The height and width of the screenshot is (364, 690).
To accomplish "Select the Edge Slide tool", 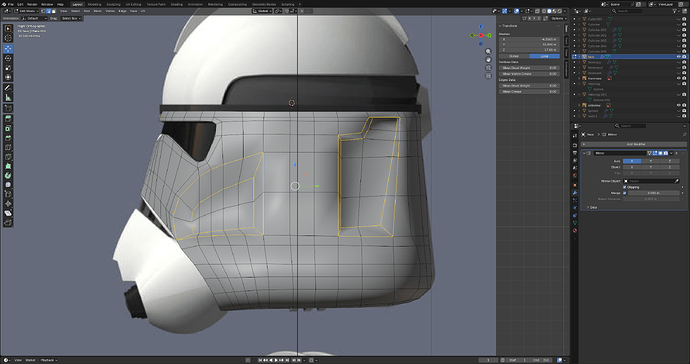I will tap(8, 194).
